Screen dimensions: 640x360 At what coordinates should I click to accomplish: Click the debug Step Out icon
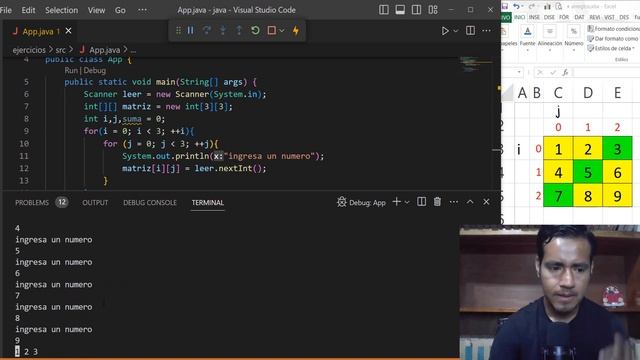(239, 31)
